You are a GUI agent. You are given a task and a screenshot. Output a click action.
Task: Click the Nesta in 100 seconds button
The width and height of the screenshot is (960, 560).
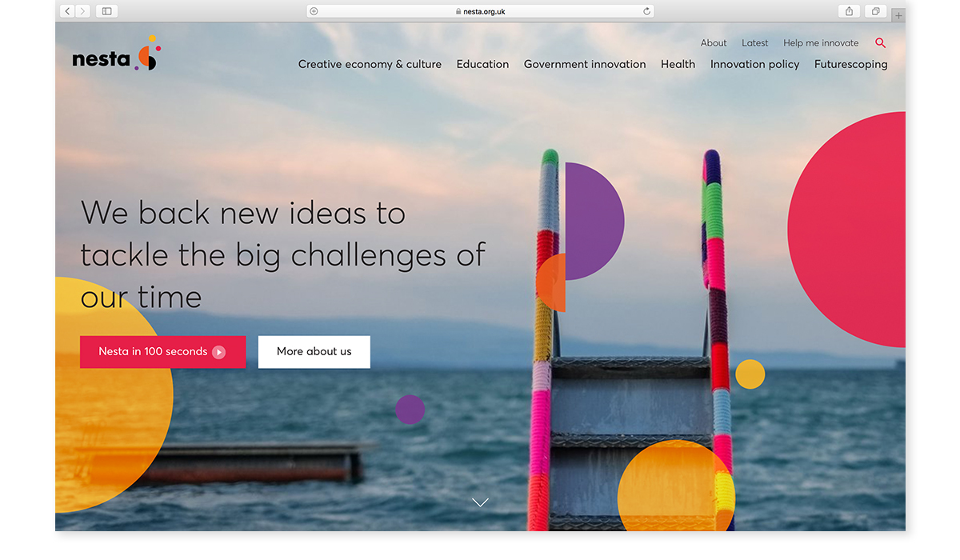[x=162, y=352]
